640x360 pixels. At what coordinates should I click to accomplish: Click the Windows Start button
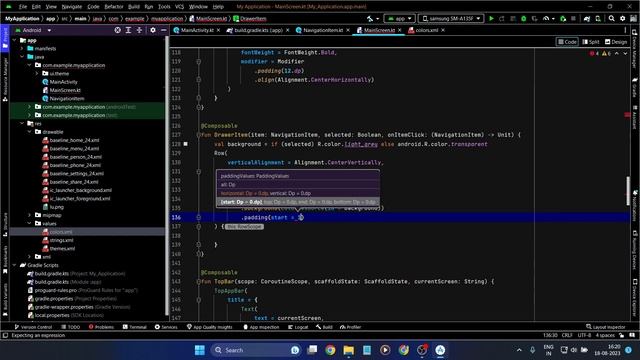coord(200,350)
